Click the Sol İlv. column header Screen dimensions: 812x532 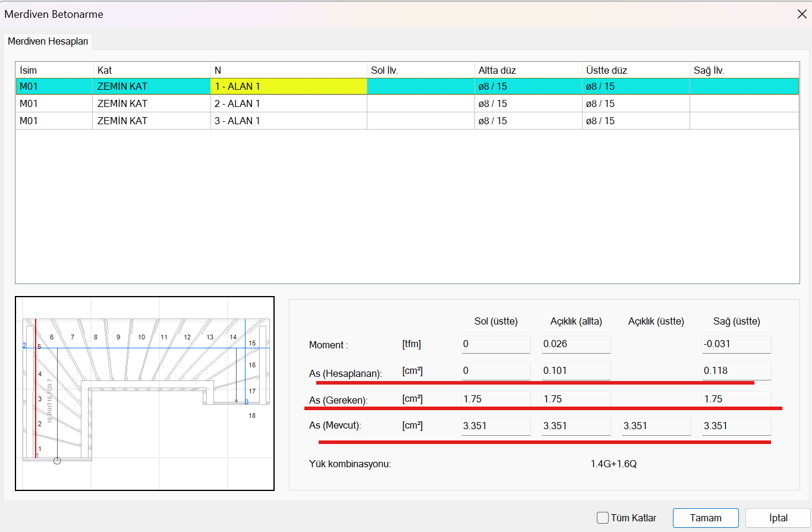pyautogui.click(x=420, y=70)
